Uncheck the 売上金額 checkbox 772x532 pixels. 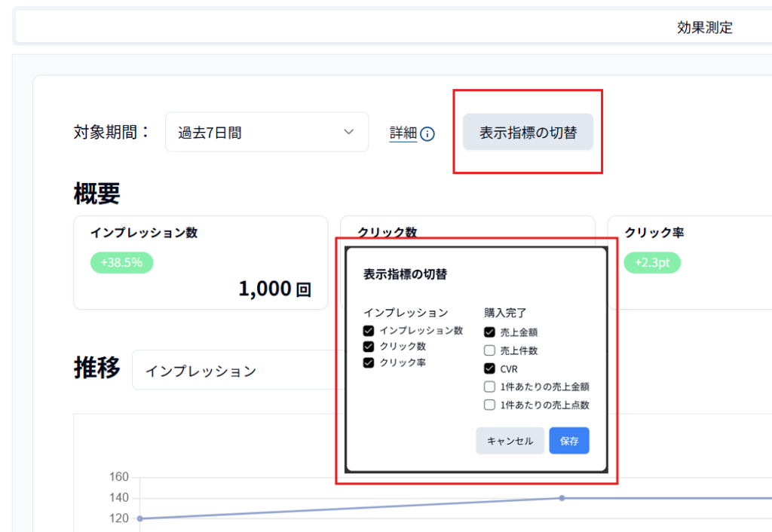click(x=489, y=332)
